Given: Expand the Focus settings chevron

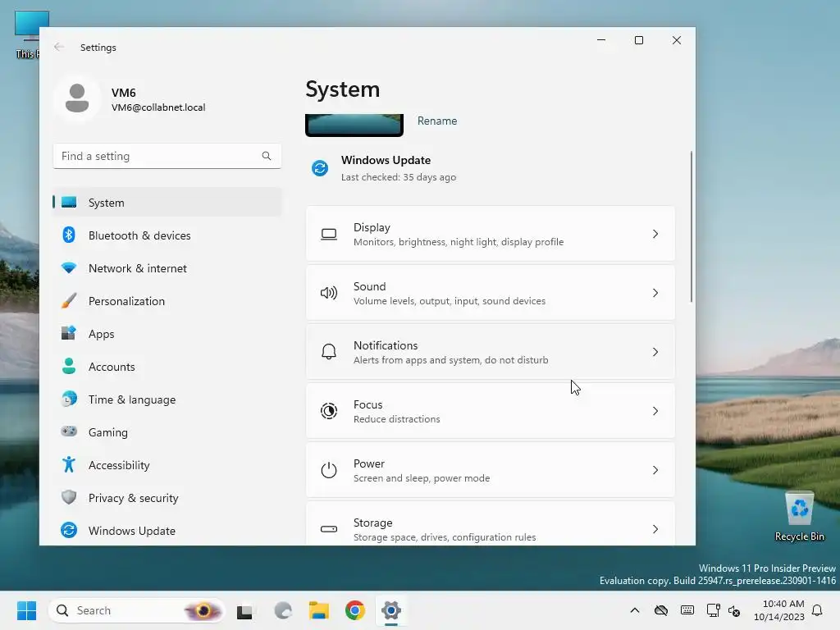Looking at the screenshot, I should pyautogui.click(x=655, y=411).
